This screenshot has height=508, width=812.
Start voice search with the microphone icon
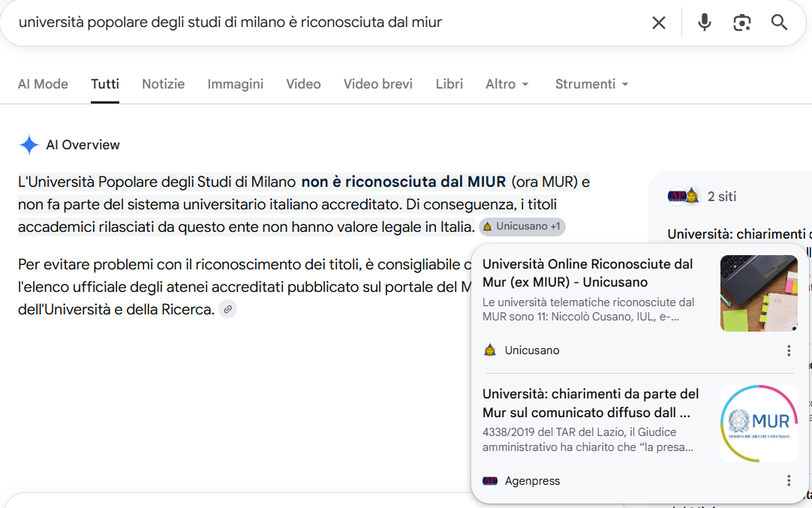[704, 23]
